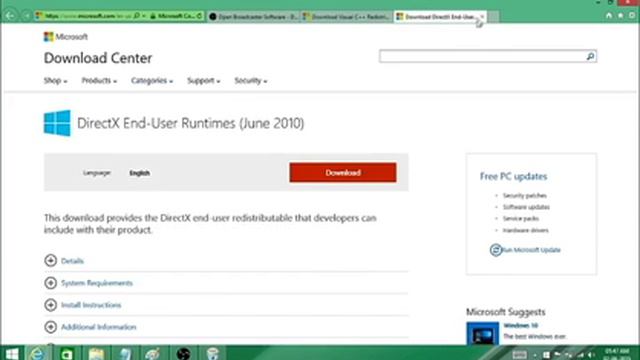Expand the Additional Information section
Image resolution: width=640 pixels, height=360 pixels.
(x=90, y=327)
